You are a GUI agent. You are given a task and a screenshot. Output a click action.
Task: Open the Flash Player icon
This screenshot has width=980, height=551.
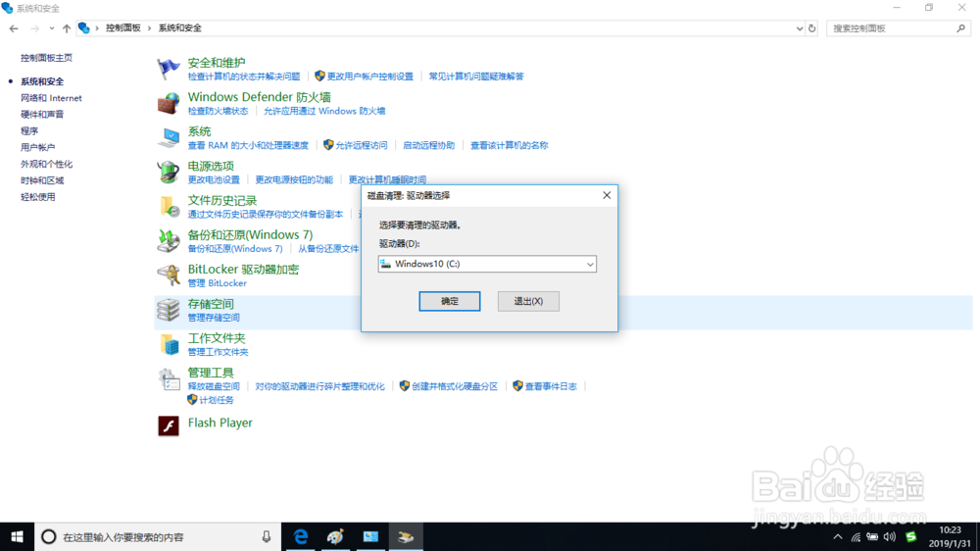169,426
